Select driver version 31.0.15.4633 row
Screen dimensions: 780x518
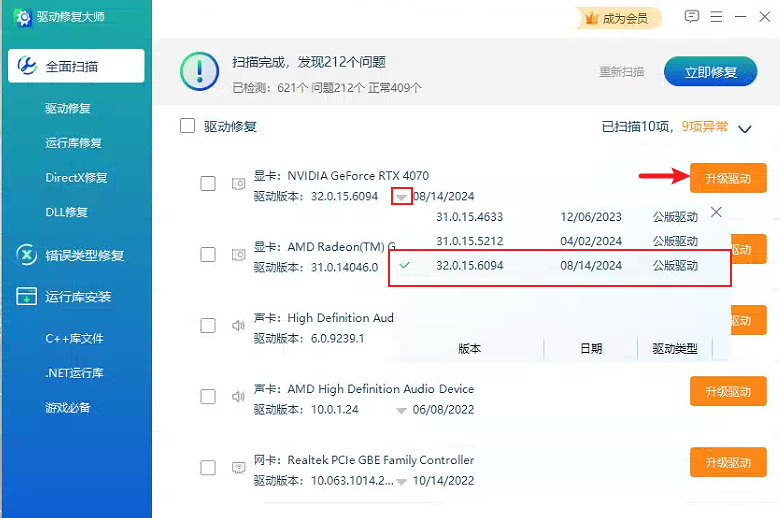click(x=560, y=217)
